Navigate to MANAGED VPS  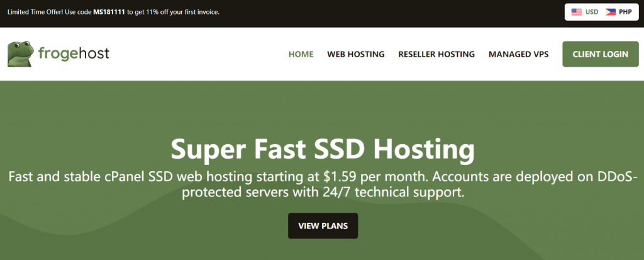tap(518, 54)
